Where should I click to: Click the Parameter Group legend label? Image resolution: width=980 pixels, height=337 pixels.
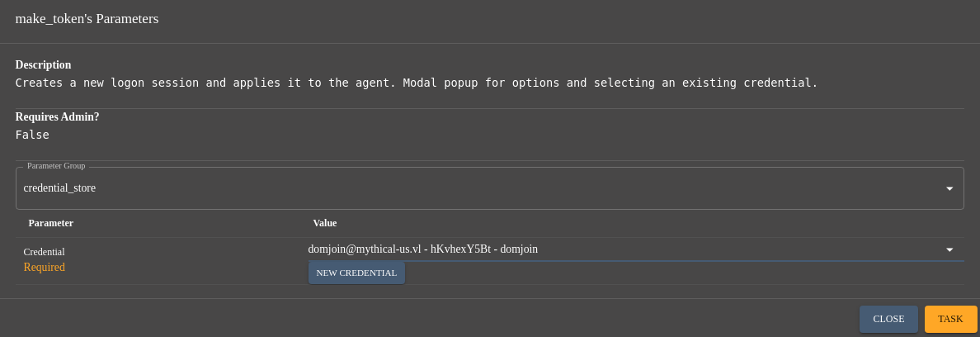pyautogui.click(x=56, y=166)
